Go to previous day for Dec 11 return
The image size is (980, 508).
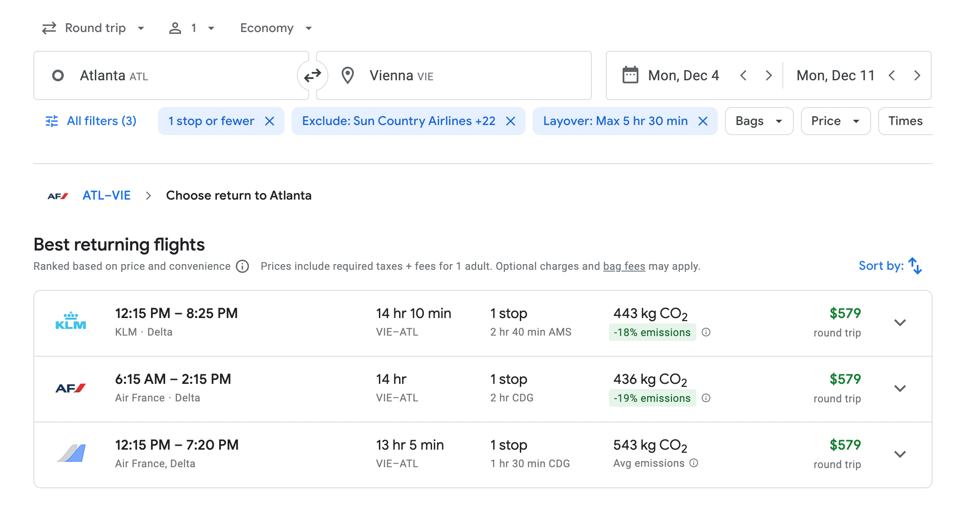(892, 75)
